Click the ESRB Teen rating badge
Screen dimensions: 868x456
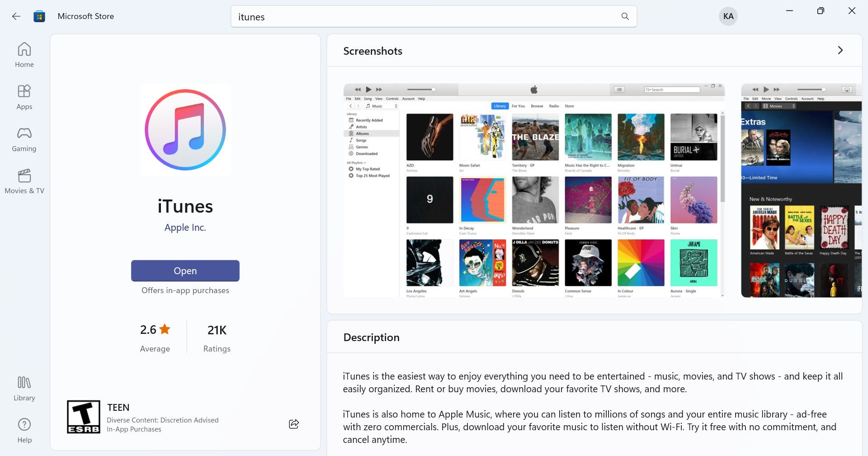coord(84,417)
